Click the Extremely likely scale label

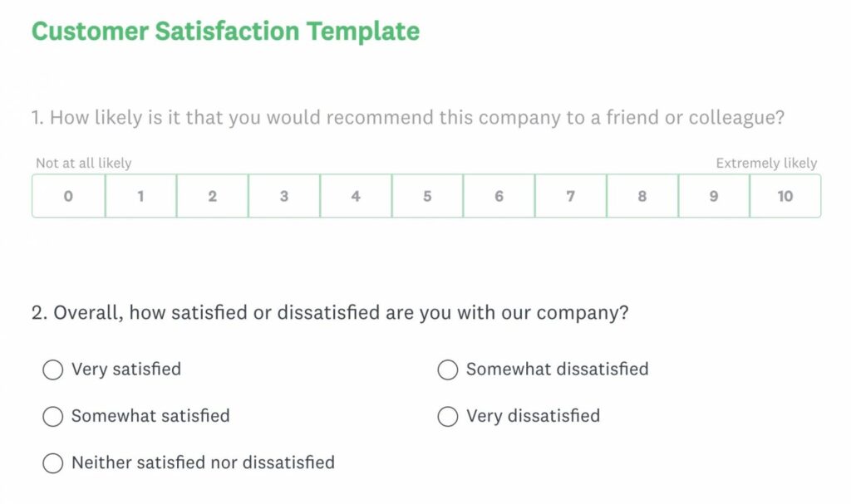[766, 164]
